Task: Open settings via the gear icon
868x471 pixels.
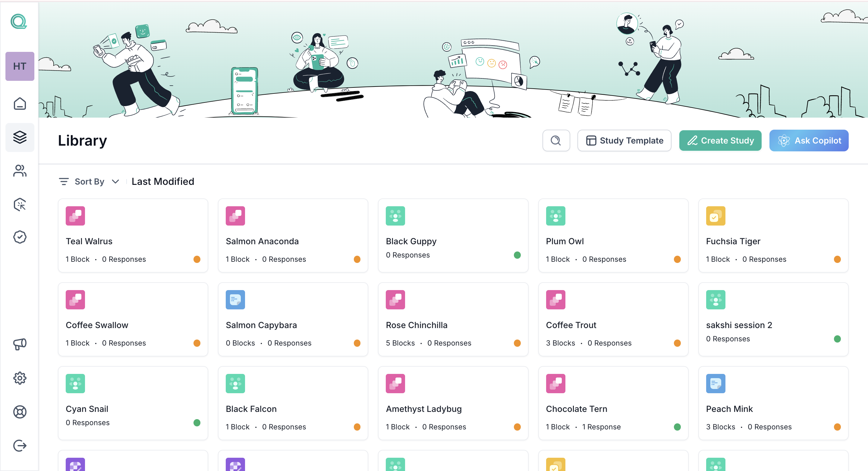Action: [x=20, y=378]
